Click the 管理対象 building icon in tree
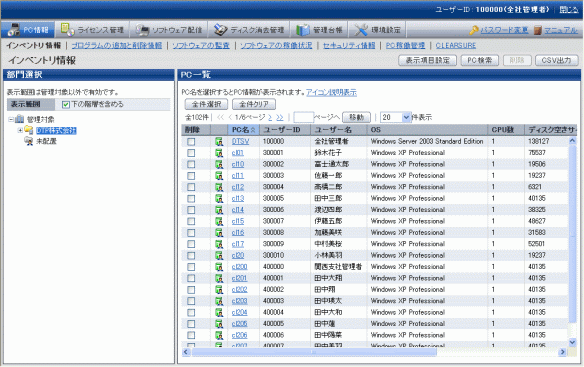 tap(19, 119)
